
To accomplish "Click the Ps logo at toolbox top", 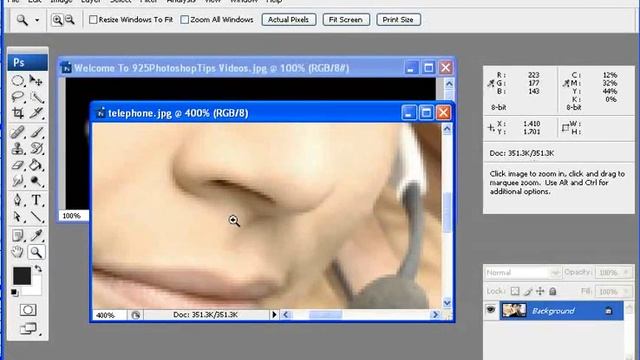I will click(27, 62).
